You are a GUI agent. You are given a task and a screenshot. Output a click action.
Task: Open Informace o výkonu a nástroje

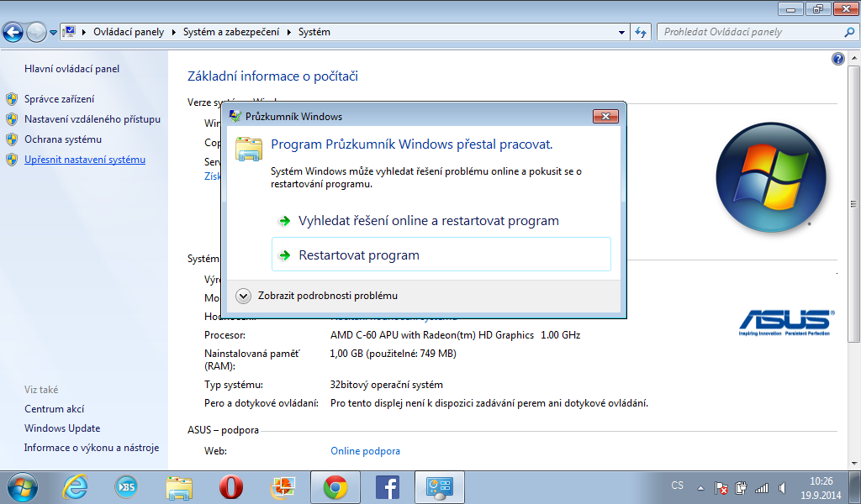click(x=92, y=448)
